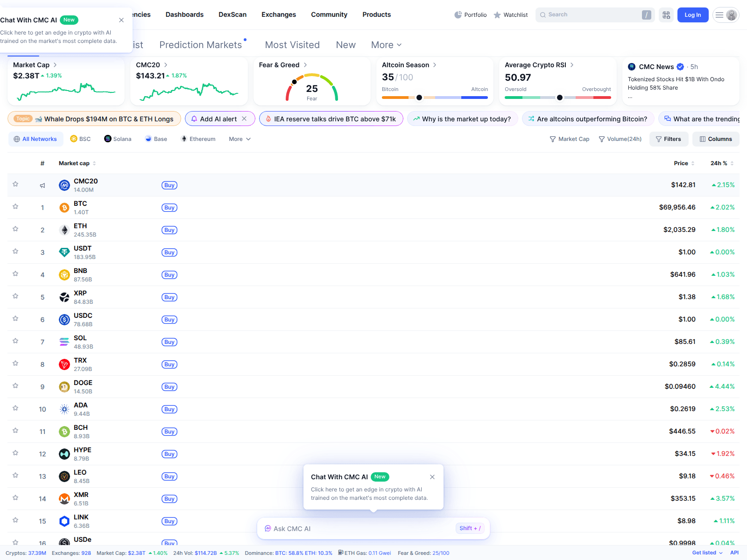Open the Dashboards nav menu

(x=184, y=14)
